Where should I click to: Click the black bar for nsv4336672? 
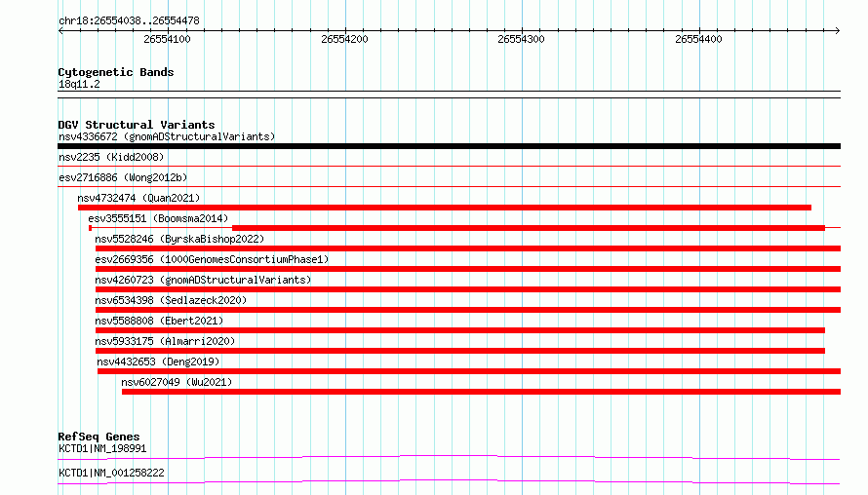point(449,146)
